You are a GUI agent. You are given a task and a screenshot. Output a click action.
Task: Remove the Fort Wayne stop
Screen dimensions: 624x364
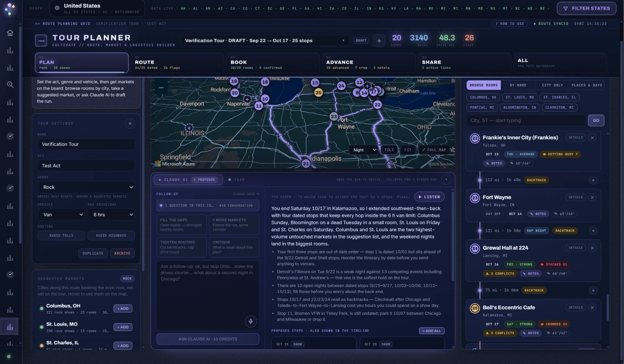pyautogui.click(x=592, y=197)
